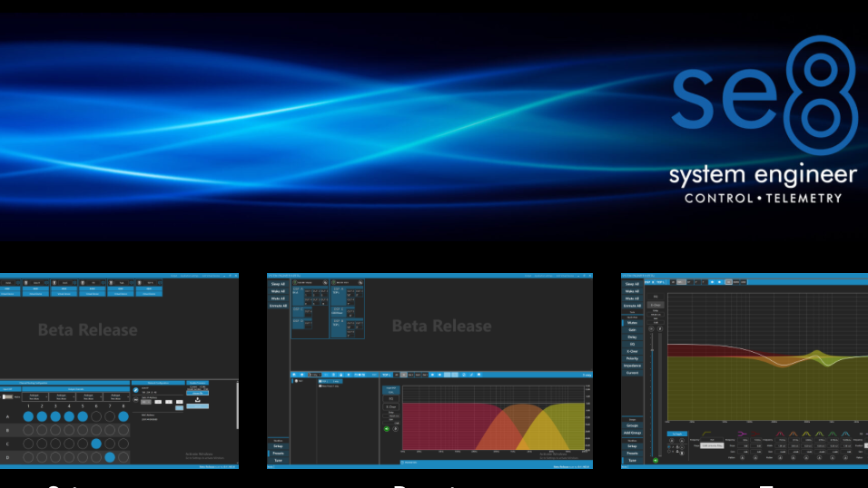Open the filter slope dropdown in Tune window

tap(712, 445)
